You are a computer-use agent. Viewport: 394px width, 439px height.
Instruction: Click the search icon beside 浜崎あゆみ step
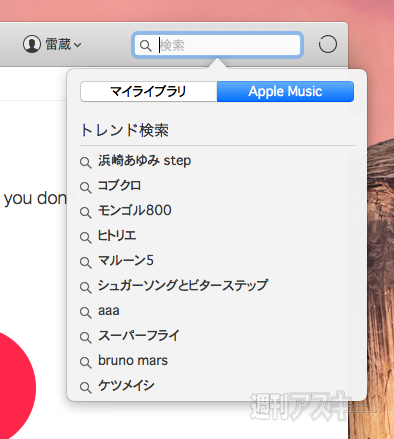coord(86,163)
